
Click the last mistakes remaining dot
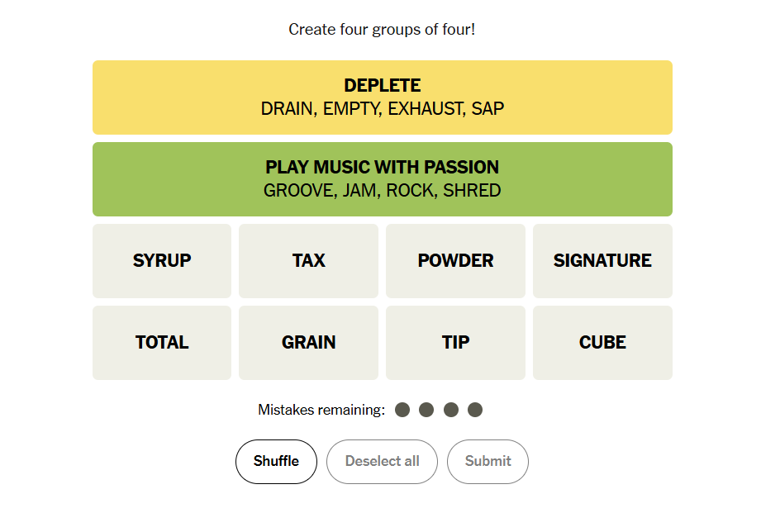point(475,410)
